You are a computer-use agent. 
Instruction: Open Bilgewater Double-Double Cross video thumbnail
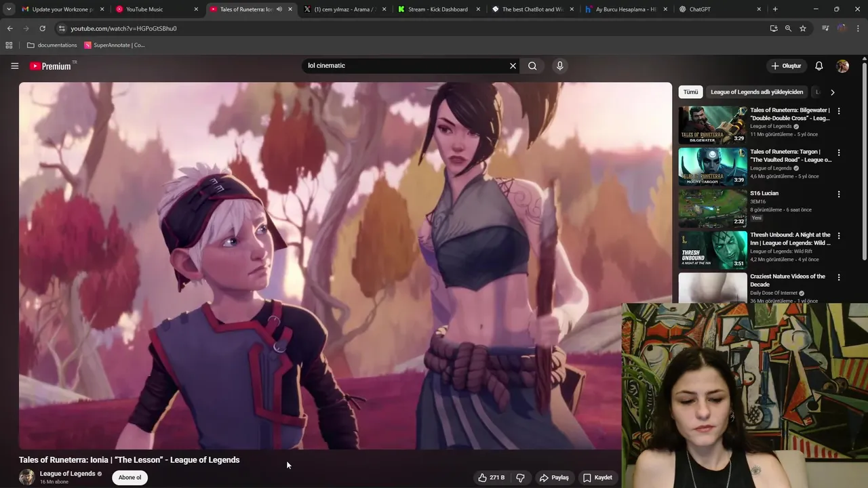(713, 125)
